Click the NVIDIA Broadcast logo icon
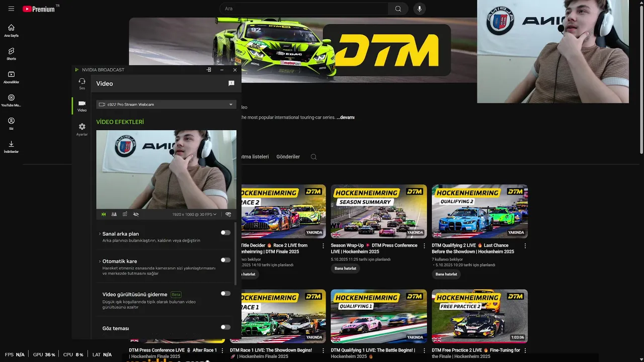 click(77, 70)
